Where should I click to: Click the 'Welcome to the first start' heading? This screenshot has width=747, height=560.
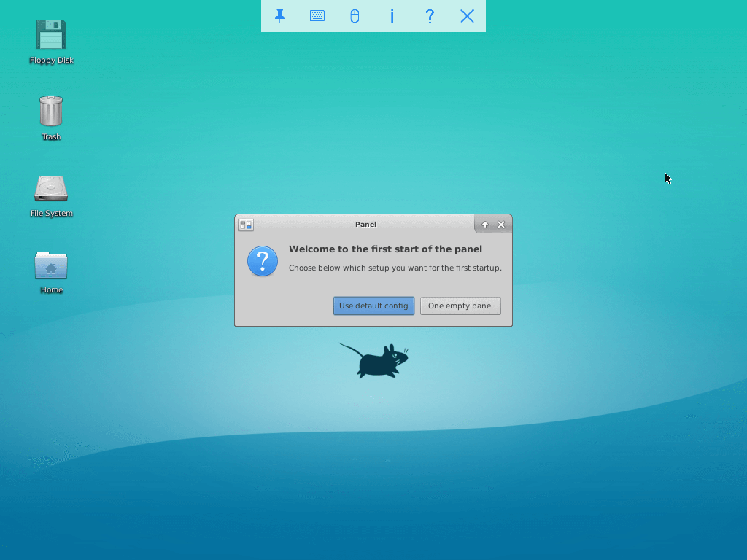pyautogui.click(x=385, y=249)
